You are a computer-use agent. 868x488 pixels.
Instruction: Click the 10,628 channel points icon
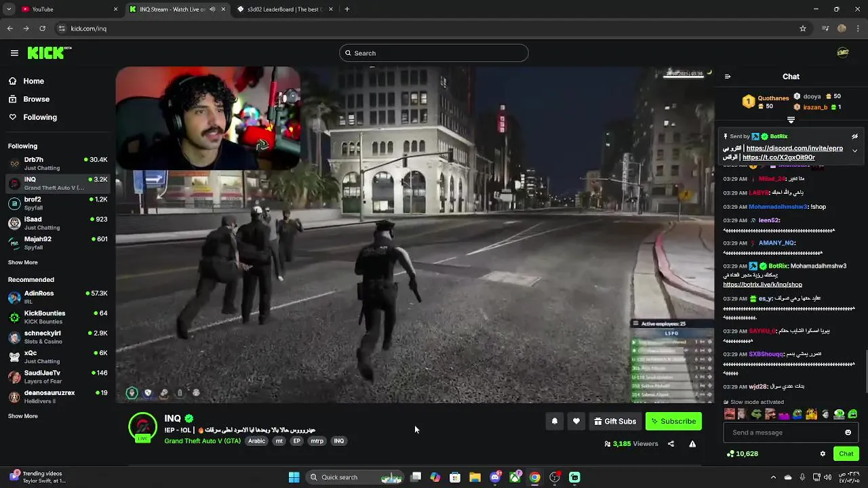730,454
